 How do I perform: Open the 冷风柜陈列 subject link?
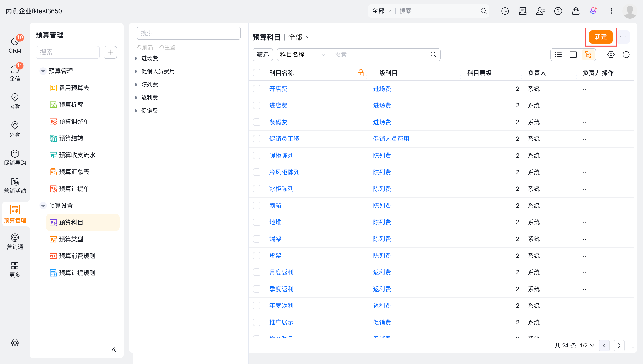pyautogui.click(x=284, y=172)
